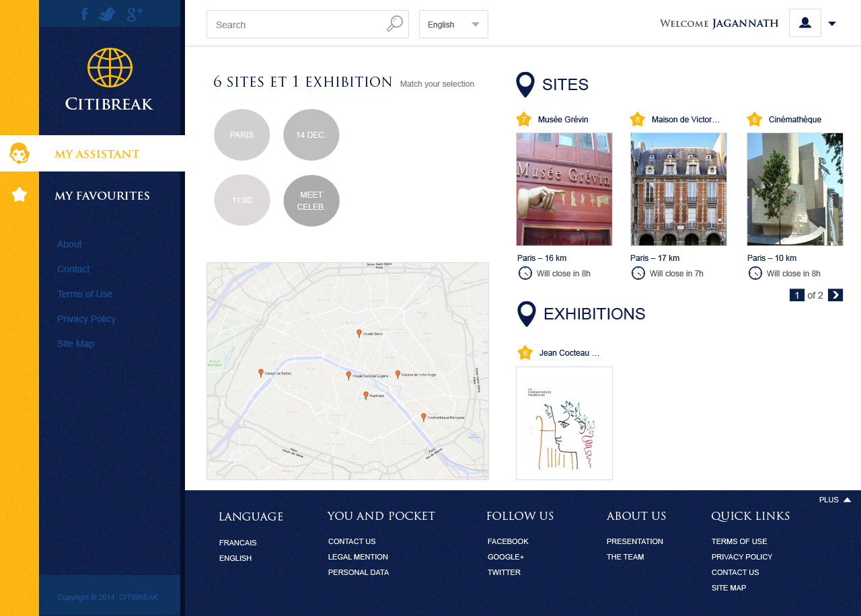Viewport: 861px width, 616px height.
Task: Open footer TERMS OF USE quick link
Action: 739,541
